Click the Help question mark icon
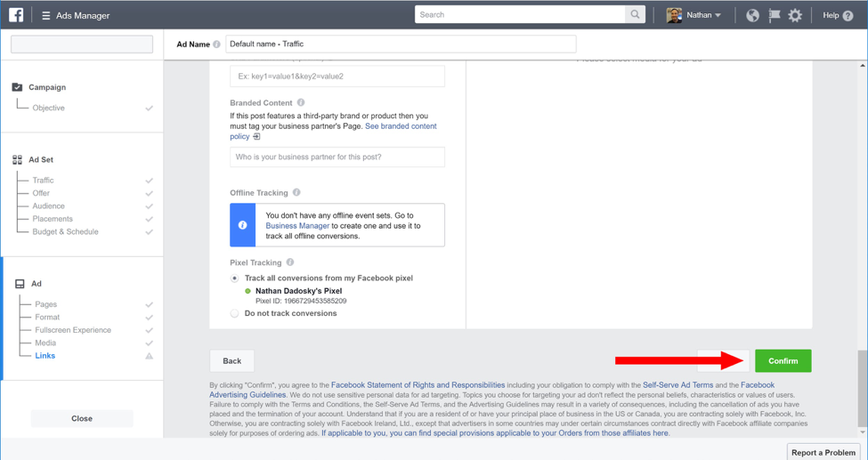Image resolution: width=868 pixels, height=460 pixels. point(848,15)
